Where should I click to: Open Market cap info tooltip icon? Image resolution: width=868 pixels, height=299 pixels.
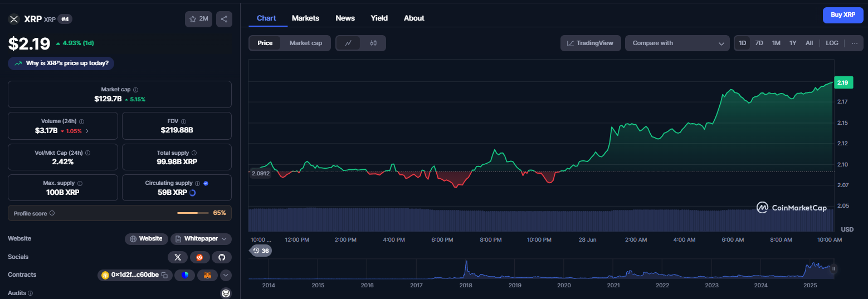135,90
